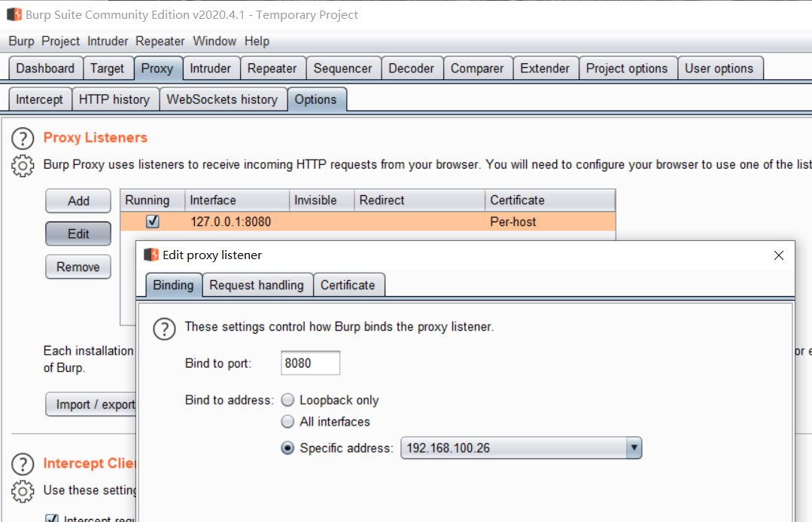Click the dropdown arrow next to the bound address
This screenshot has width=812, height=522.
pos(634,447)
